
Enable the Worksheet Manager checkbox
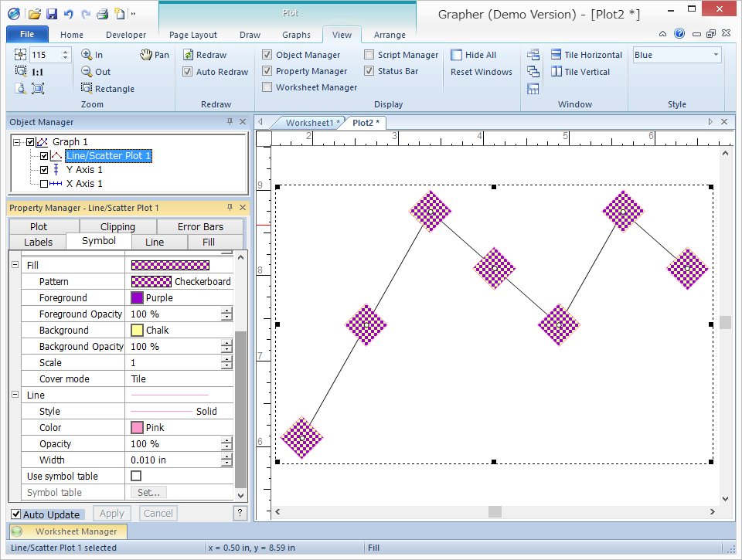(267, 87)
